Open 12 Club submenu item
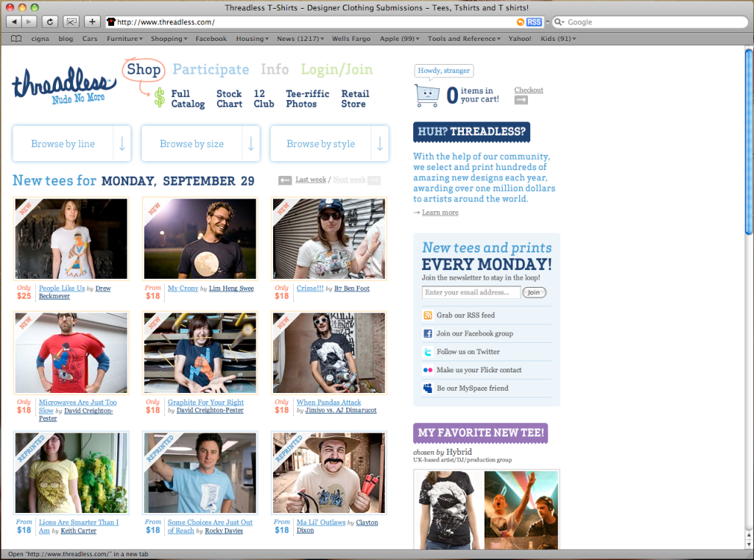 264,99
